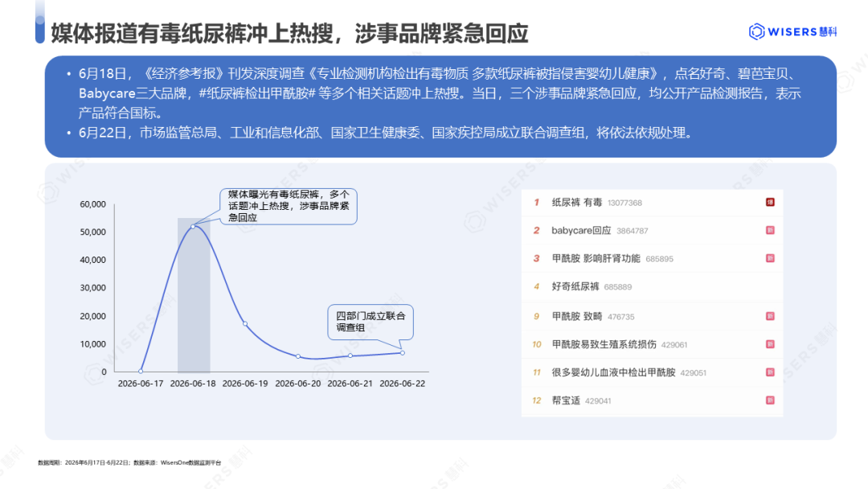The image size is (868, 489).
Task: Click rank number 12 in hot list
Action: (x=536, y=401)
